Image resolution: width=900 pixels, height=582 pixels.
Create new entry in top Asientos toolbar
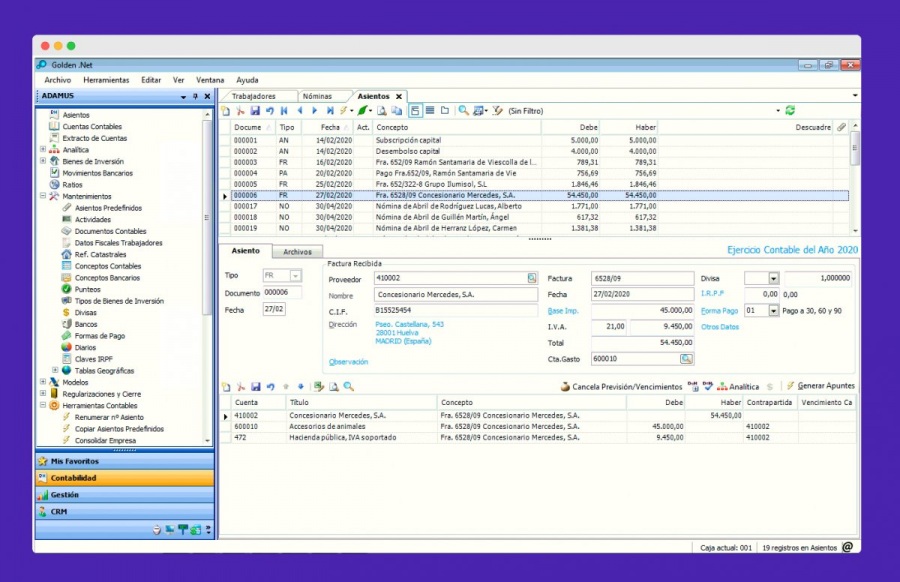pos(226,111)
